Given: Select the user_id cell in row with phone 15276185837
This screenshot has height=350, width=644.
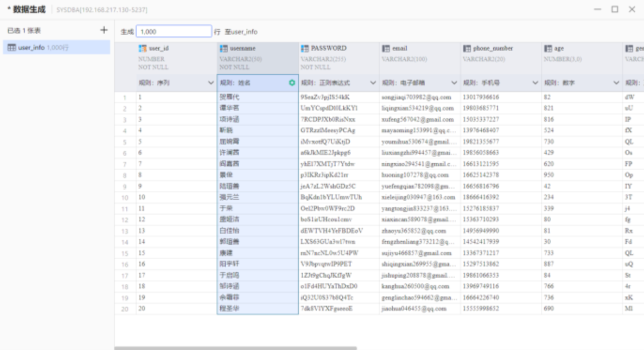Looking at the screenshot, I should point(176,208).
